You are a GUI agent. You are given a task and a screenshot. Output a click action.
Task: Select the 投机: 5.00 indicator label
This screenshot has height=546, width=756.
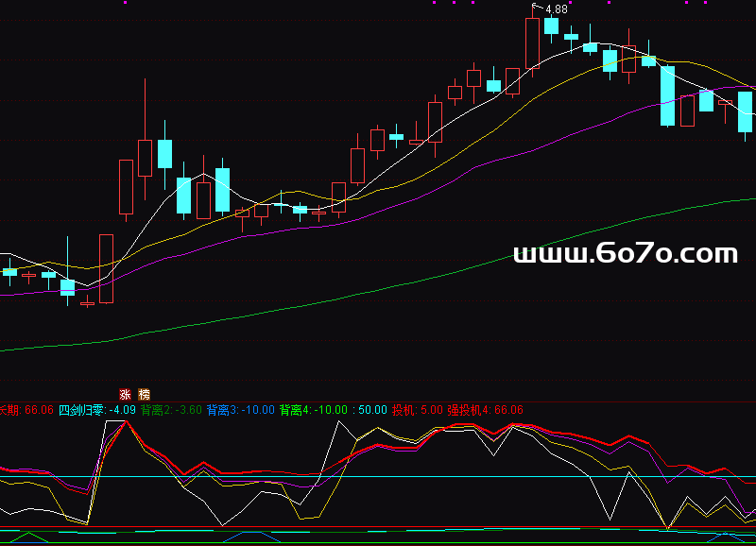click(417, 410)
